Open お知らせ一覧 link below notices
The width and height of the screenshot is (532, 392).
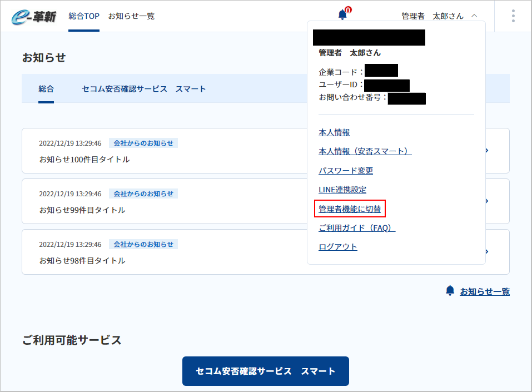[485, 291]
